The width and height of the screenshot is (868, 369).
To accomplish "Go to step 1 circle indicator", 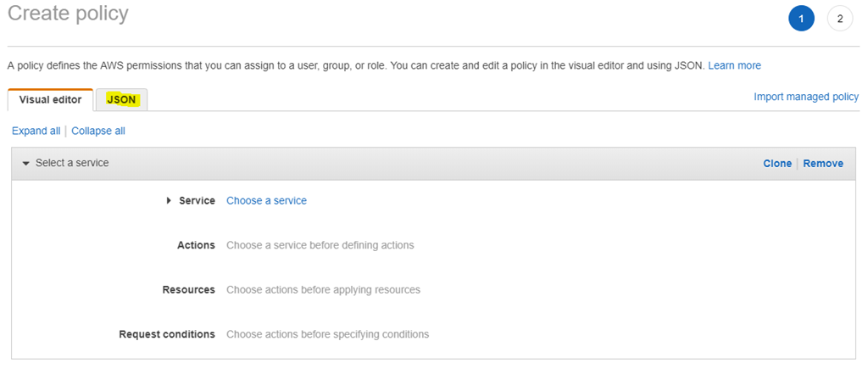I will [801, 19].
